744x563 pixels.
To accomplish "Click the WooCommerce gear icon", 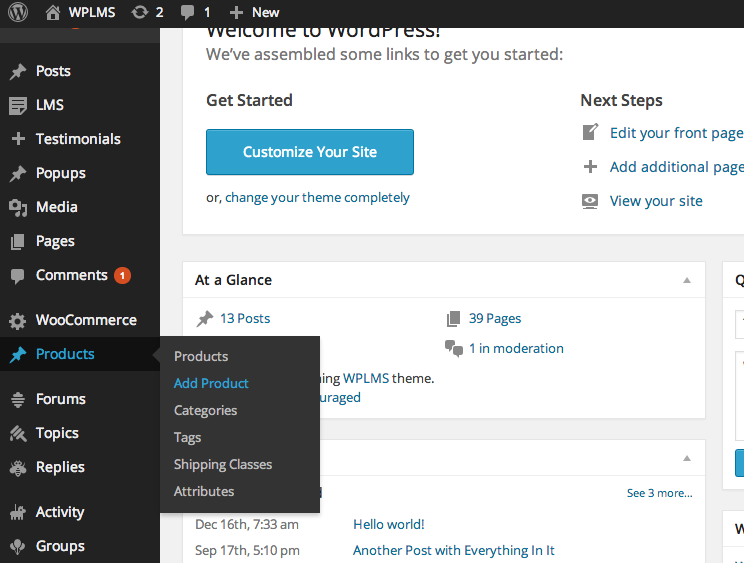I will click(x=18, y=321).
